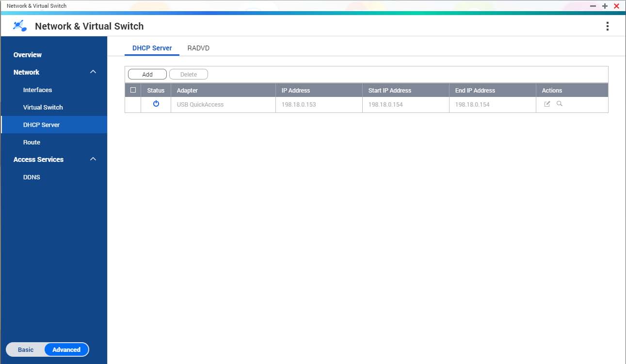Toggle the USB QuickAccess power status icon
Viewport: 626px width, 364px height.
[156, 104]
